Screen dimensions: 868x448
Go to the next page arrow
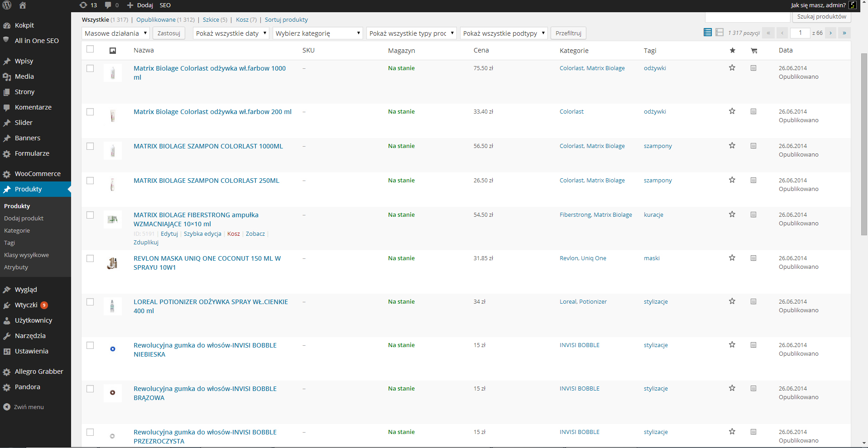tap(830, 33)
